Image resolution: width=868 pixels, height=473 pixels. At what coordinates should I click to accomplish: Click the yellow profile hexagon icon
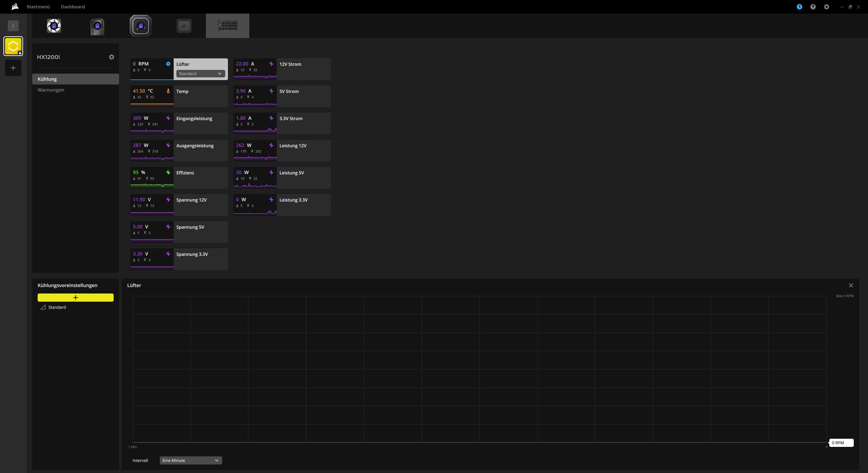coord(13,46)
